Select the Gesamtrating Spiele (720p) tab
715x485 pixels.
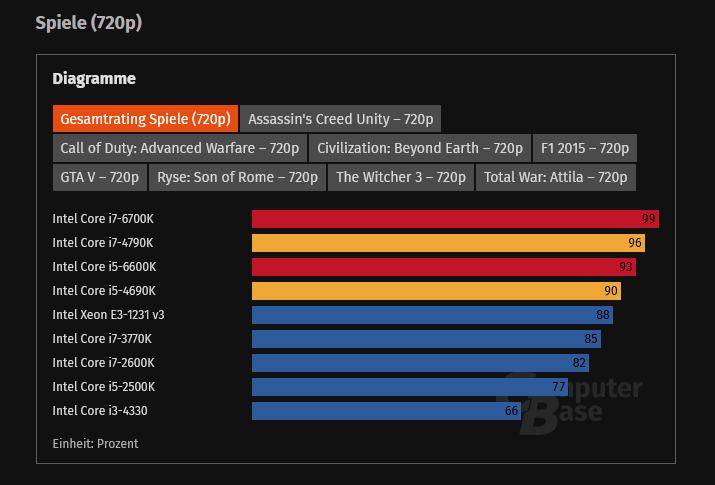[146, 119]
